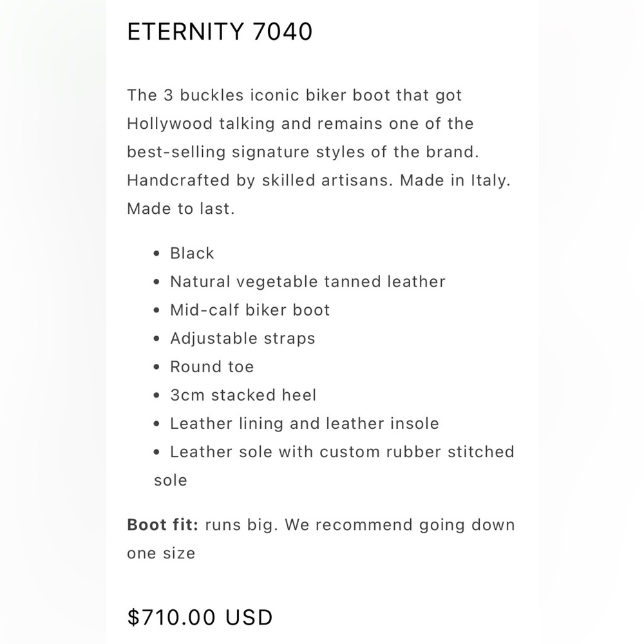Viewport: 644px width, 644px height.
Task: Click 'Natural vegetable tanned leather' bullet
Action: [308, 282]
